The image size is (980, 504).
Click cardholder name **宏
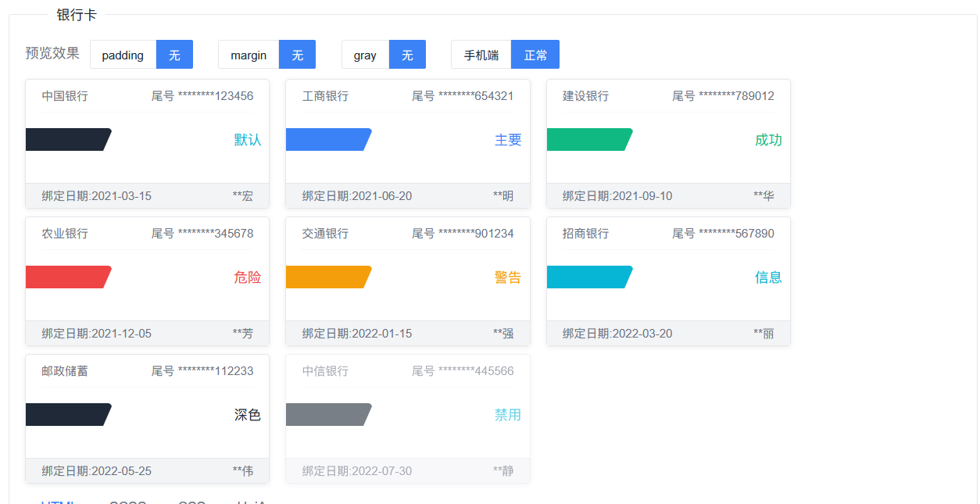[x=243, y=196]
